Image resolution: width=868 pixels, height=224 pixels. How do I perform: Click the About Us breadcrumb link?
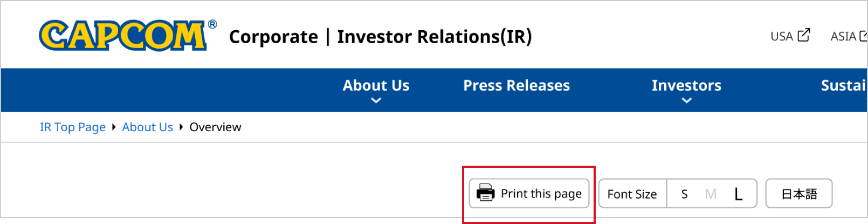click(148, 127)
